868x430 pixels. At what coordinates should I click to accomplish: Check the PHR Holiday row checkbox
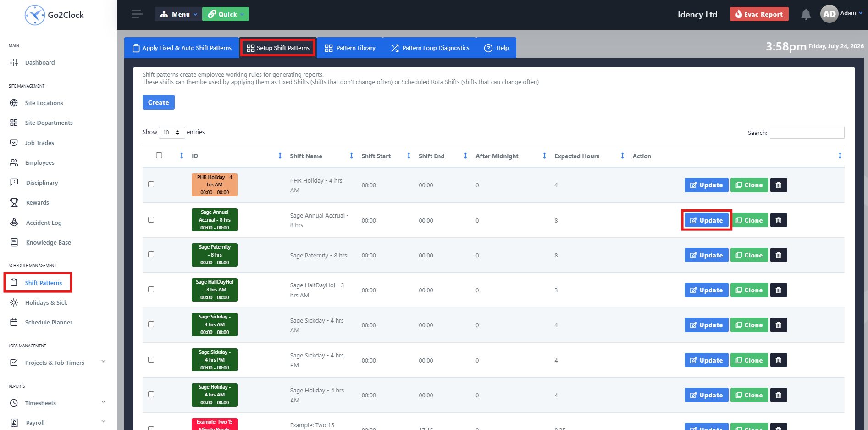[x=151, y=184]
